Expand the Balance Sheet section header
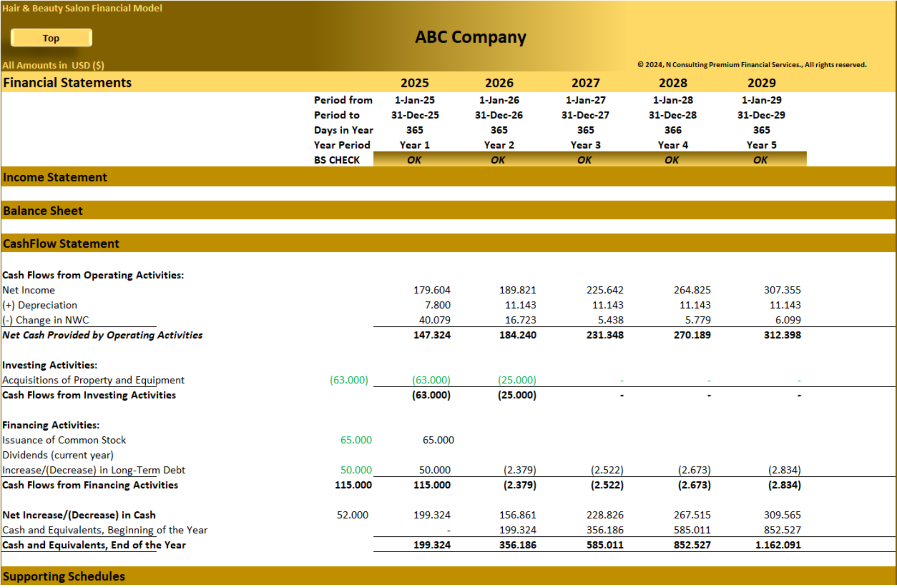 tap(448, 211)
